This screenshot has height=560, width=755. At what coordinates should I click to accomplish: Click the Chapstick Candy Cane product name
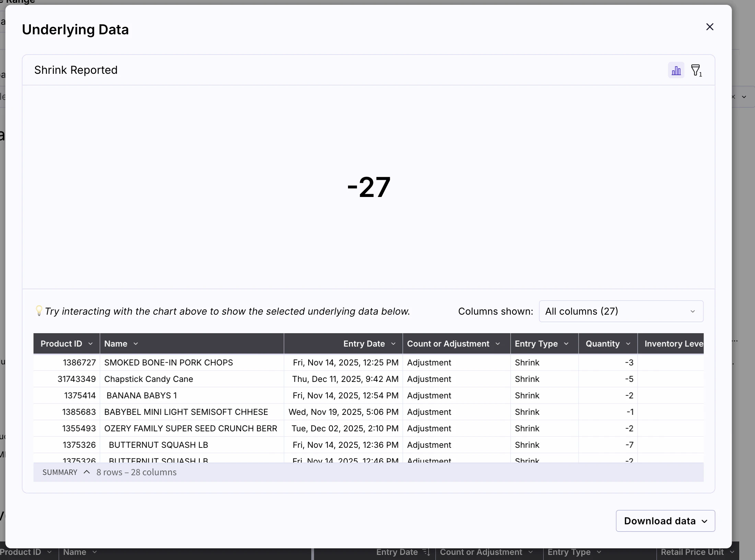(x=148, y=379)
